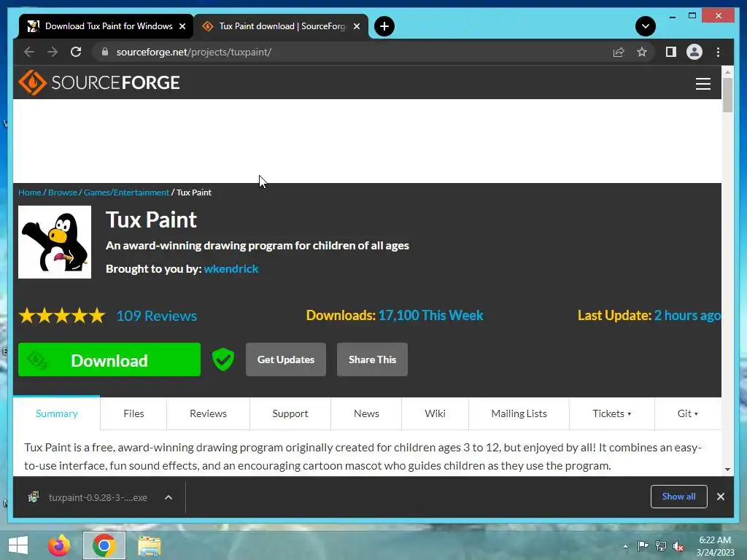Open the Support tab
The height and width of the screenshot is (560, 747).
290,413
